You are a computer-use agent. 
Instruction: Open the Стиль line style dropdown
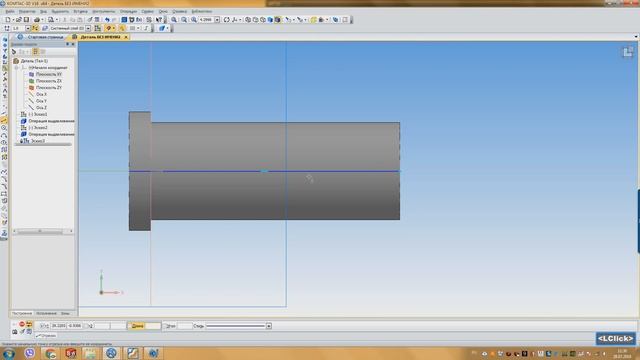269,326
